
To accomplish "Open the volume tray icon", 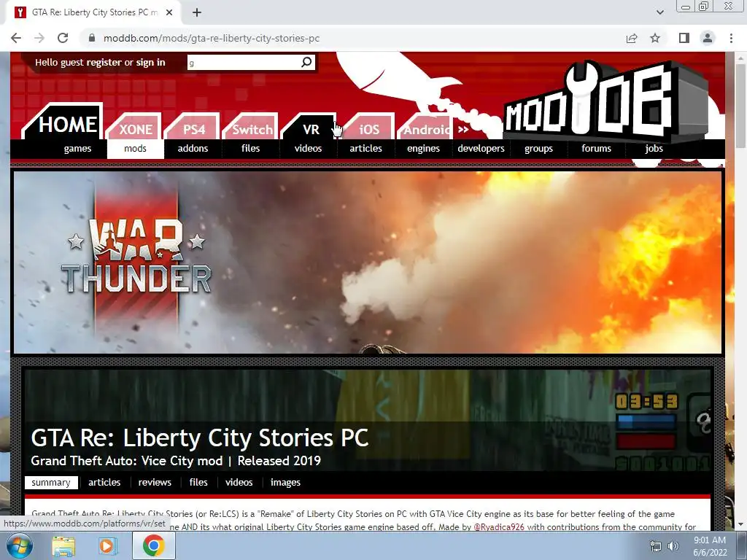I will pyautogui.click(x=673, y=546).
